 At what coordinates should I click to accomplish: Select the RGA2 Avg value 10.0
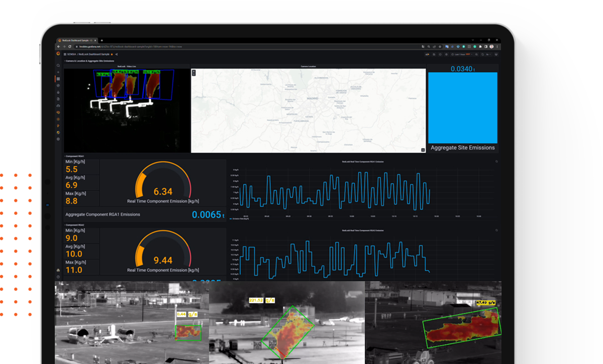74,254
